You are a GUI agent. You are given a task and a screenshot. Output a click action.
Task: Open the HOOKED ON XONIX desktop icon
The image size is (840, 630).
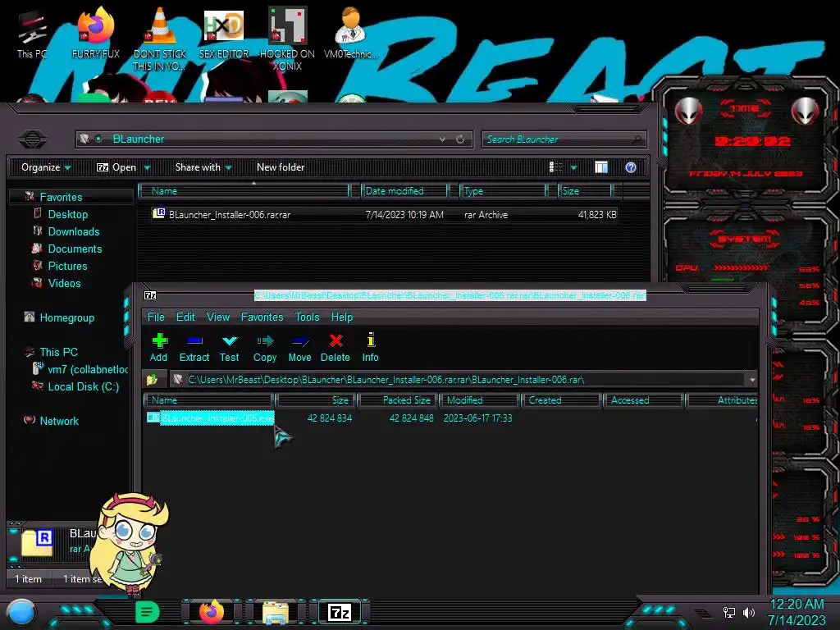tap(288, 39)
